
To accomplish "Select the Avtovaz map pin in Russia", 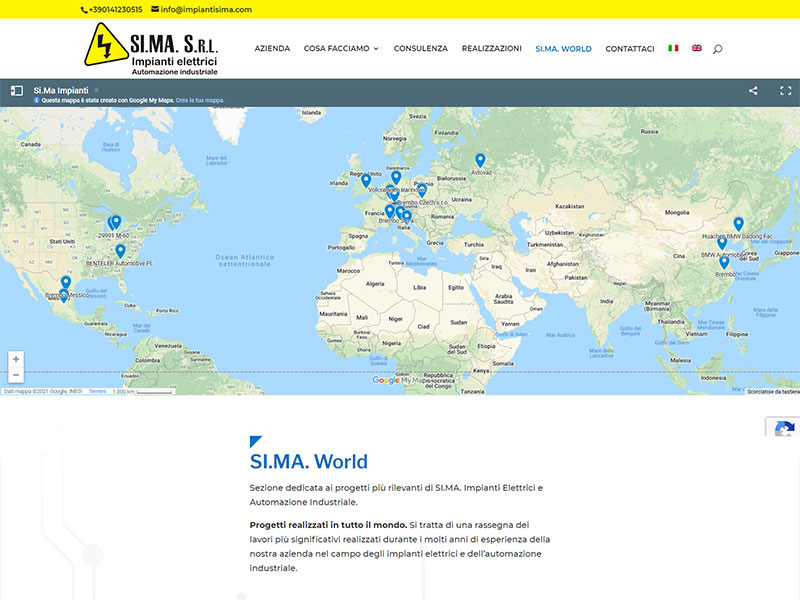I will [480, 161].
